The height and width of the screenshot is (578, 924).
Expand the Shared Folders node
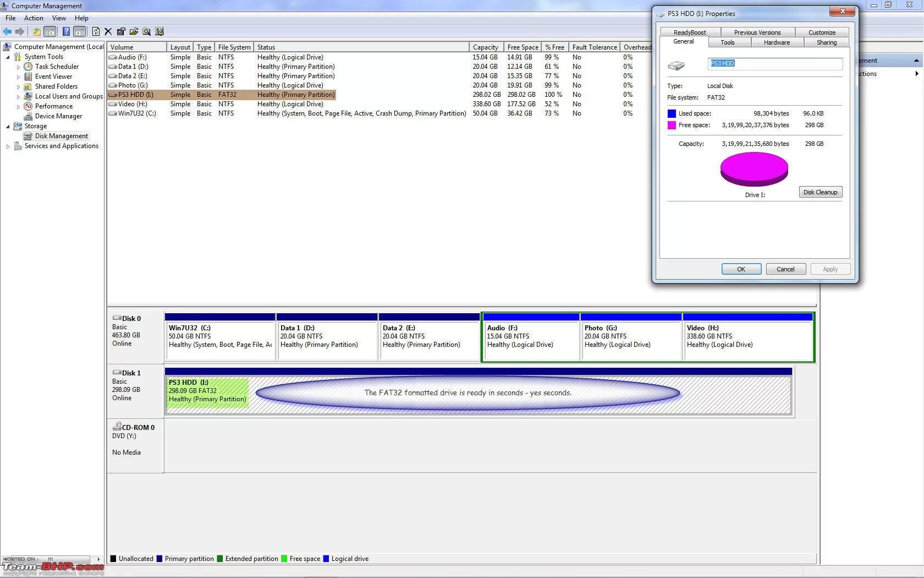(x=18, y=87)
